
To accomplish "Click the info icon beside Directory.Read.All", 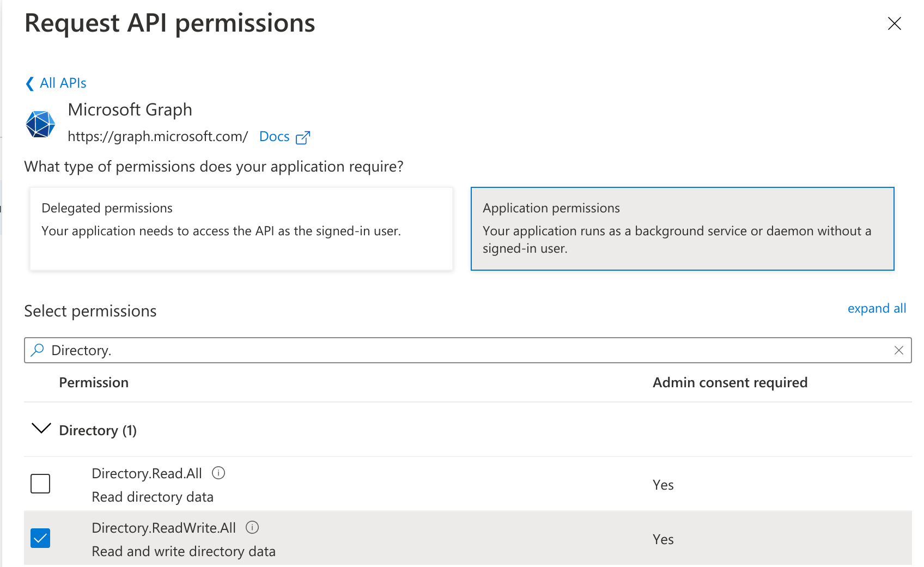I will [218, 473].
